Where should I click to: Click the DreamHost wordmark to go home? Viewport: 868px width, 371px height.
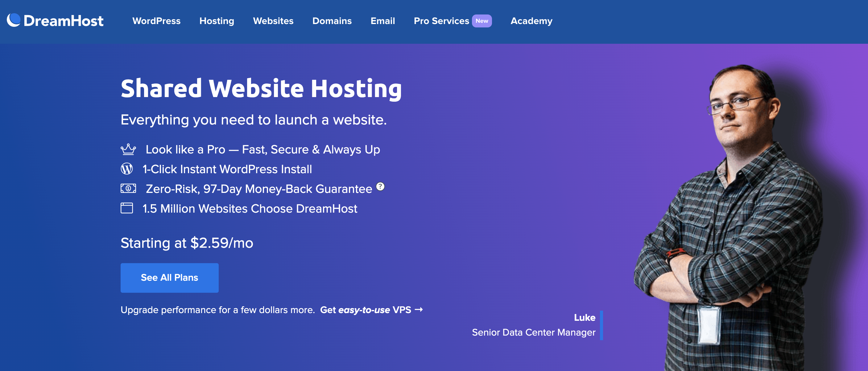[63, 21]
